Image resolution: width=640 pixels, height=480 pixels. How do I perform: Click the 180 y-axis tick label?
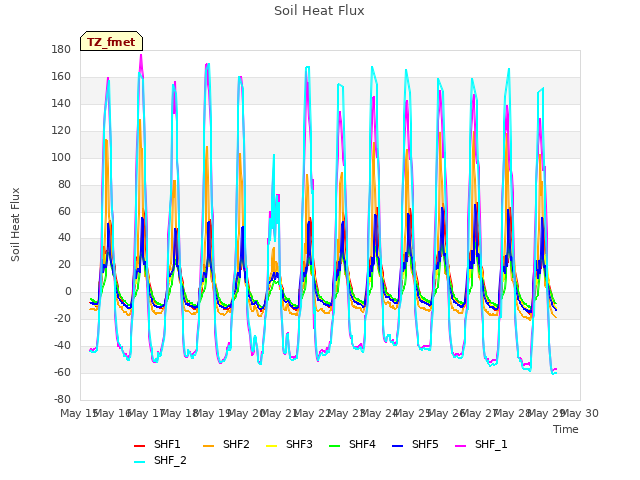coord(61,50)
